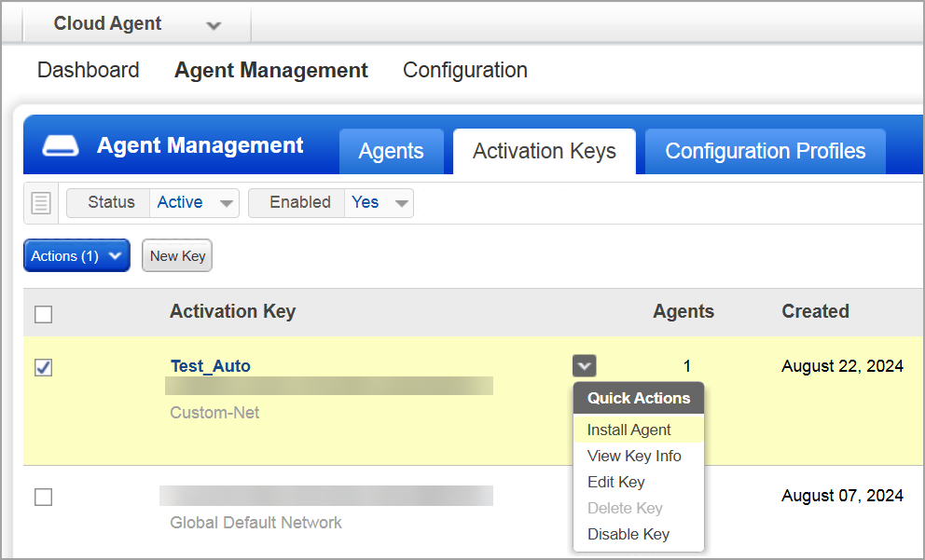Image resolution: width=925 pixels, height=560 pixels.
Task: Select Install Agent from Quick Actions
Action: tap(628, 430)
